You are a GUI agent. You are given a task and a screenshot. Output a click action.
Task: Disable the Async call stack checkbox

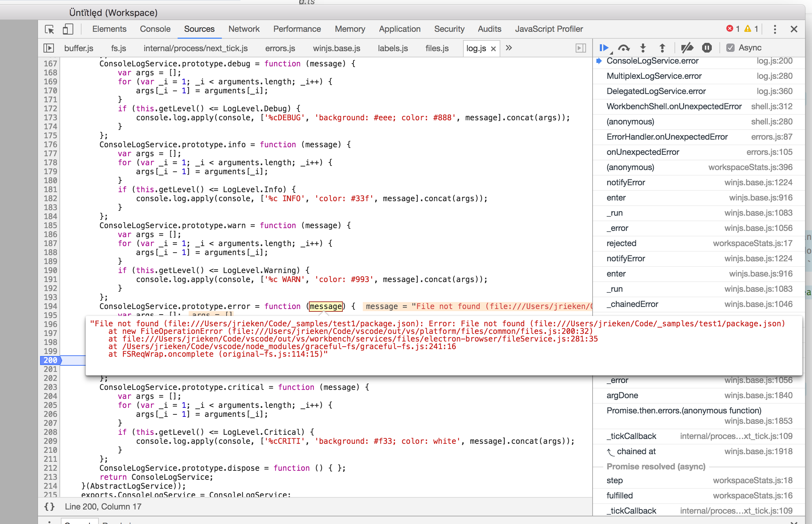(730, 48)
